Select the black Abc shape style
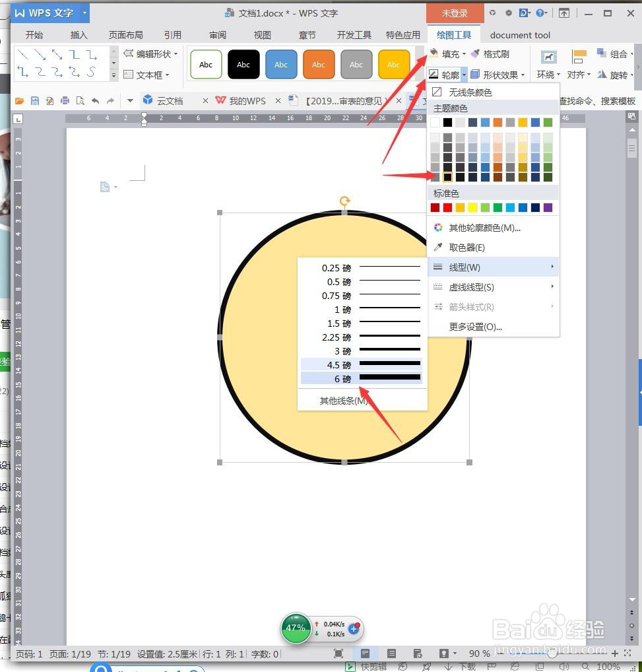 (243, 64)
